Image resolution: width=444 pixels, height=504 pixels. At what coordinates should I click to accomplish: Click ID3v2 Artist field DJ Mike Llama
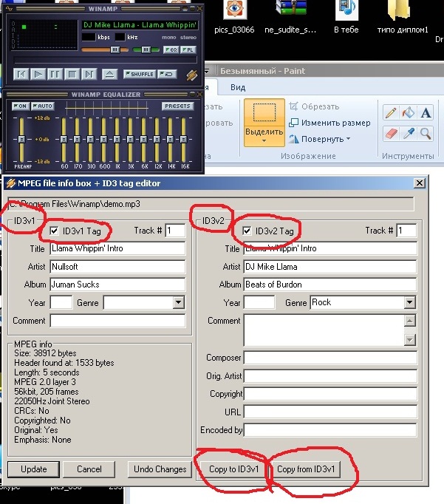pyautogui.click(x=330, y=267)
